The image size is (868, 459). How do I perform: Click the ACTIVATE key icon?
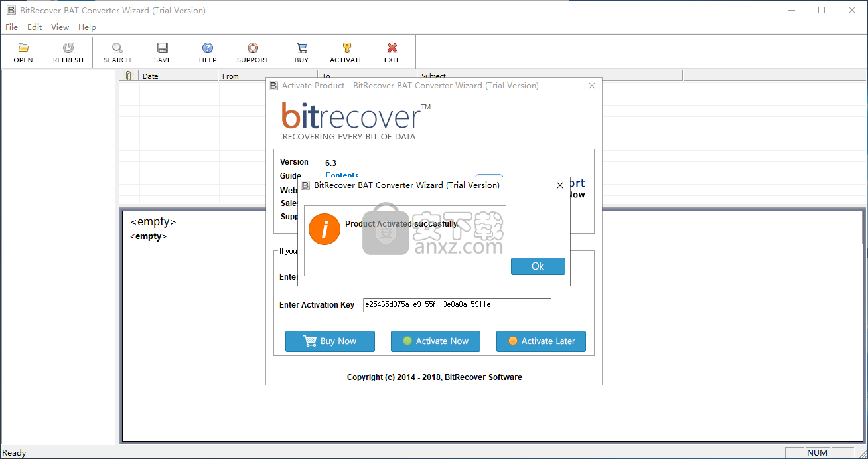coord(346,52)
